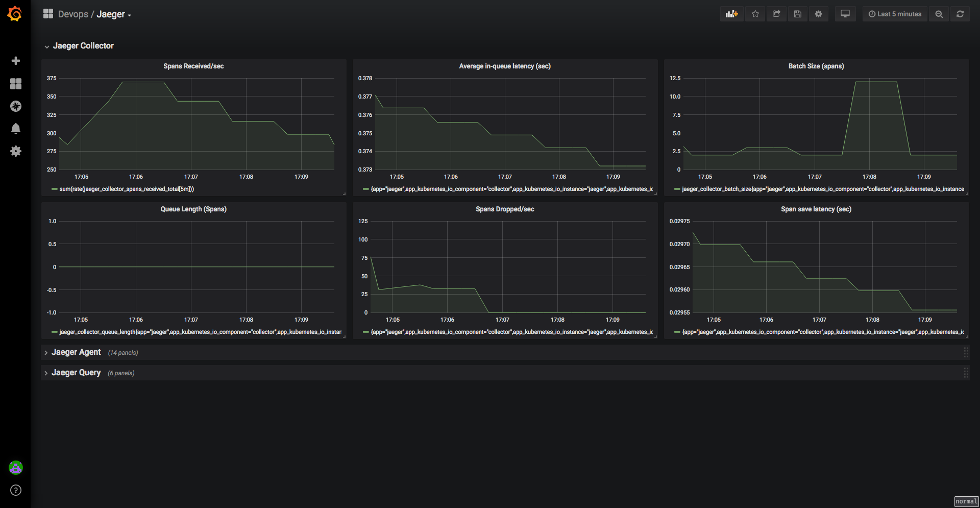
Task: Toggle the jaeger_collector_queue_length legend series
Action: coord(200,332)
